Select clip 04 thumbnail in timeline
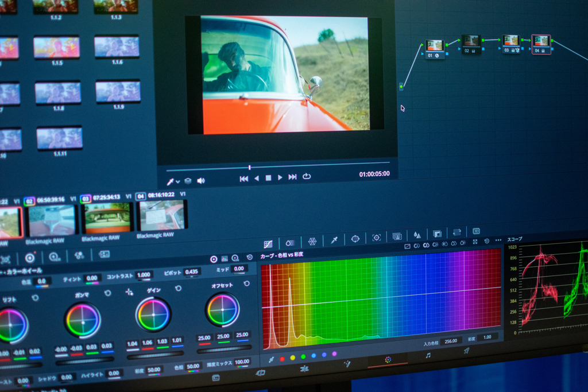Screen dimensions: 588x392 click(x=162, y=215)
